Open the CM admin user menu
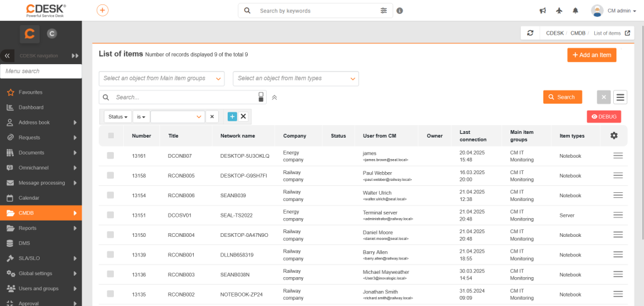Screen dimensions: 644x306 tap(622, 11)
